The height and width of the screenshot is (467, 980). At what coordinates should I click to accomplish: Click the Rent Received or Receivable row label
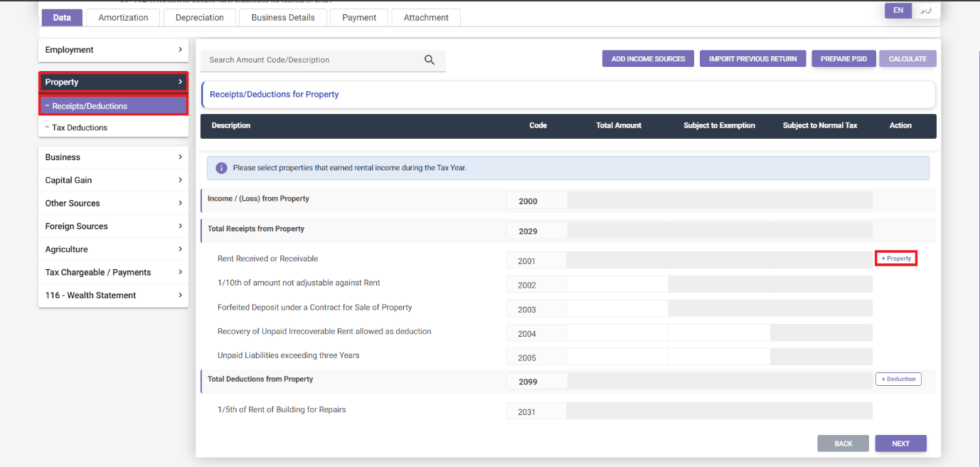click(x=268, y=258)
